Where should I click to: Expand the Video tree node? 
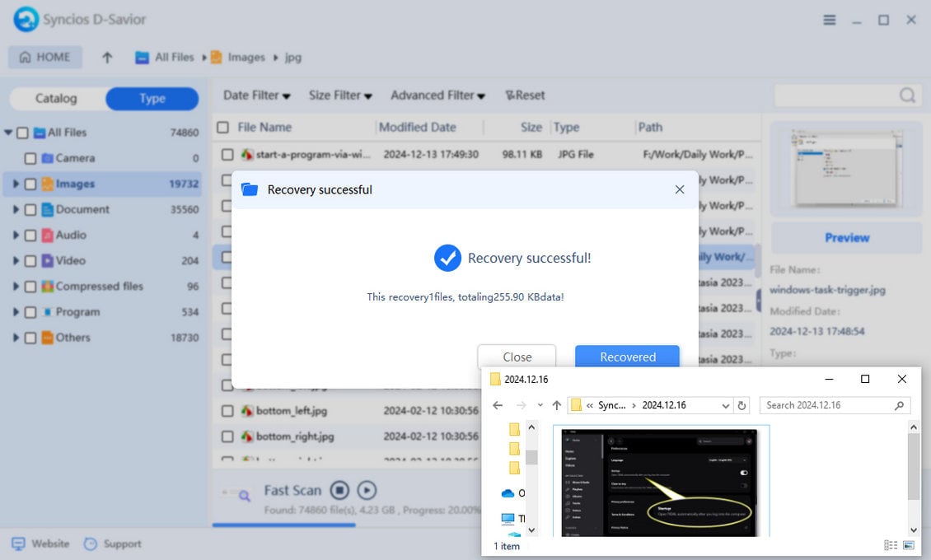(x=16, y=260)
